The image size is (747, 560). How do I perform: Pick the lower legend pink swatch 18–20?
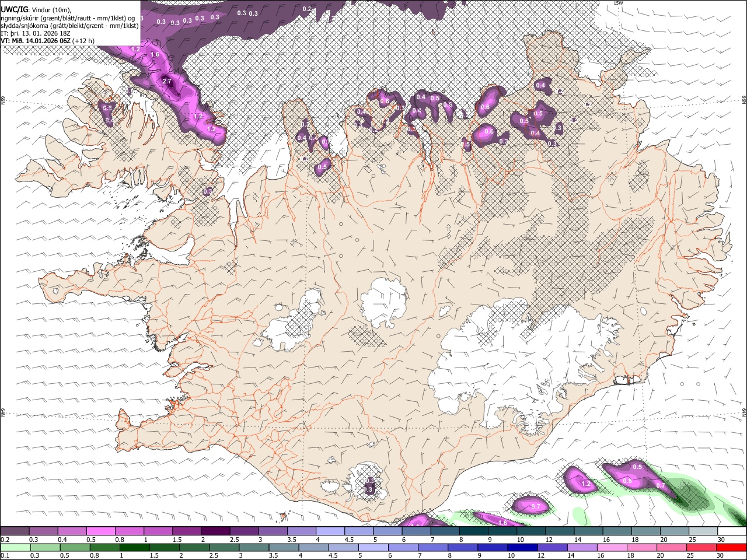641,547
